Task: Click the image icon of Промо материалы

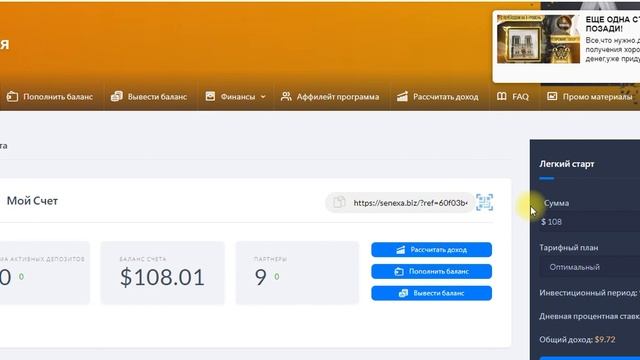Action: [552, 96]
